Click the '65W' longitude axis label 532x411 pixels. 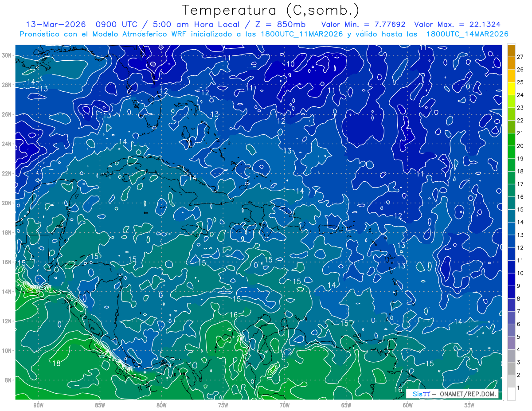coord(346,406)
